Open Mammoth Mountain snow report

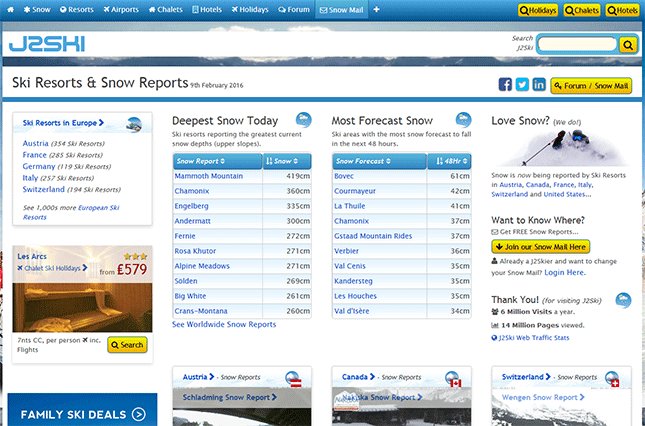point(209,176)
